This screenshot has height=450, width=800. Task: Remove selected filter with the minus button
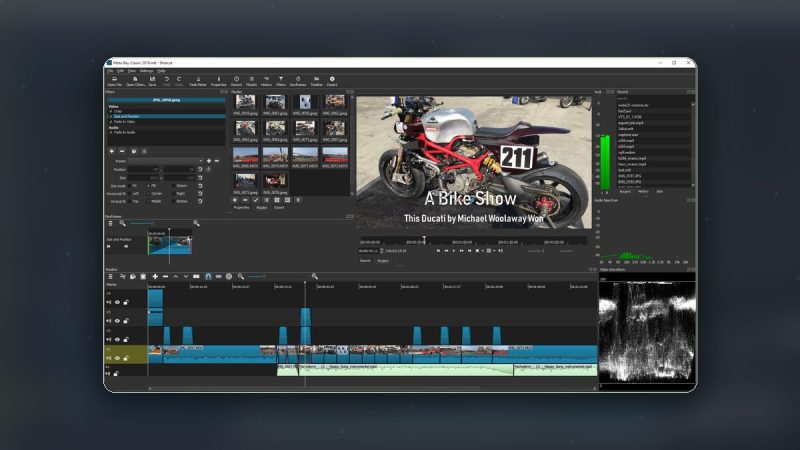pyautogui.click(x=122, y=151)
